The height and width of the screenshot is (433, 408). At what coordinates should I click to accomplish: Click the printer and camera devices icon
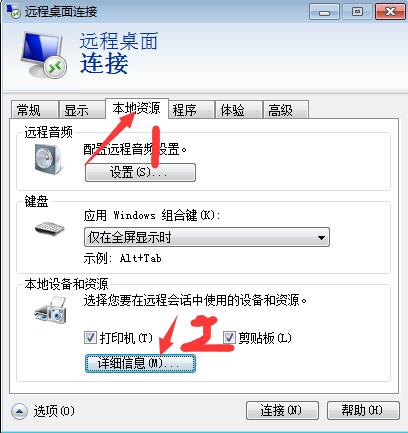51,311
